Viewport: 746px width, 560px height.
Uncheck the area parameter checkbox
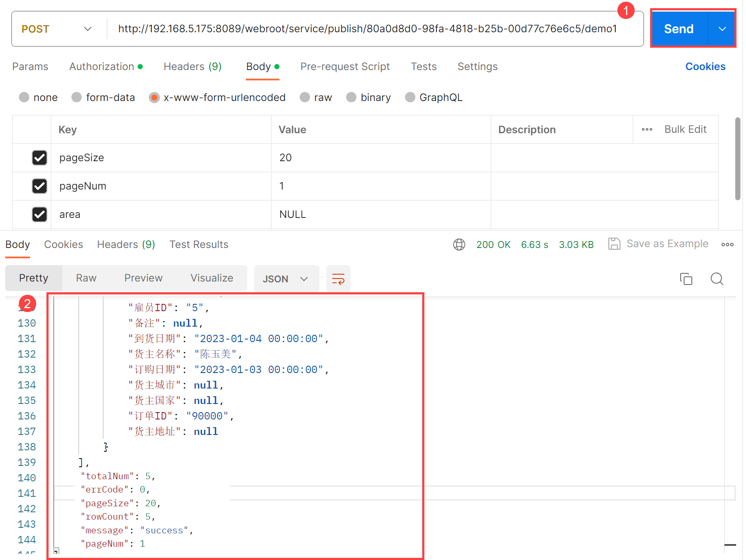click(x=40, y=214)
